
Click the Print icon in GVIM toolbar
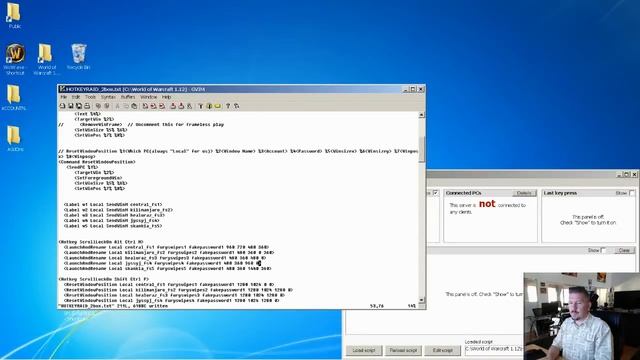[x=87, y=106]
